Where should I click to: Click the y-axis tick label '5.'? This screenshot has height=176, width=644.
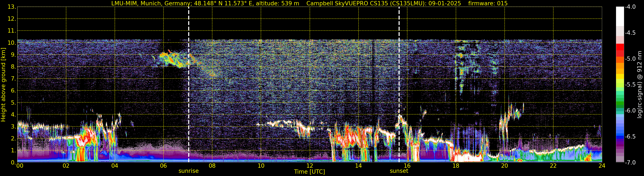[x=13, y=102]
